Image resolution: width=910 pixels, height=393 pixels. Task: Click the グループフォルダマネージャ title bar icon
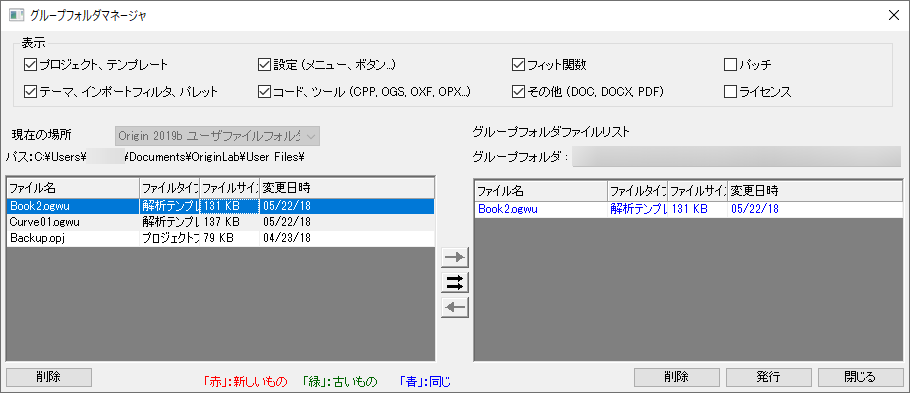click(x=16, y=15)
